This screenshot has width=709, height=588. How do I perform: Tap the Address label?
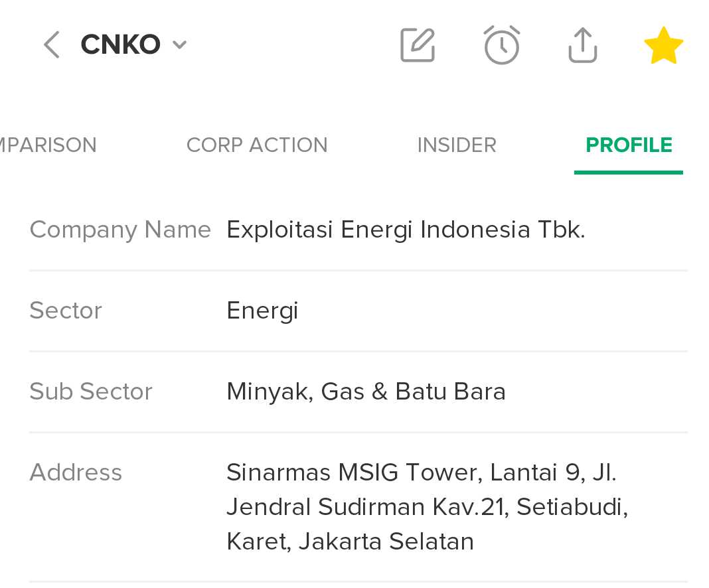76,473
